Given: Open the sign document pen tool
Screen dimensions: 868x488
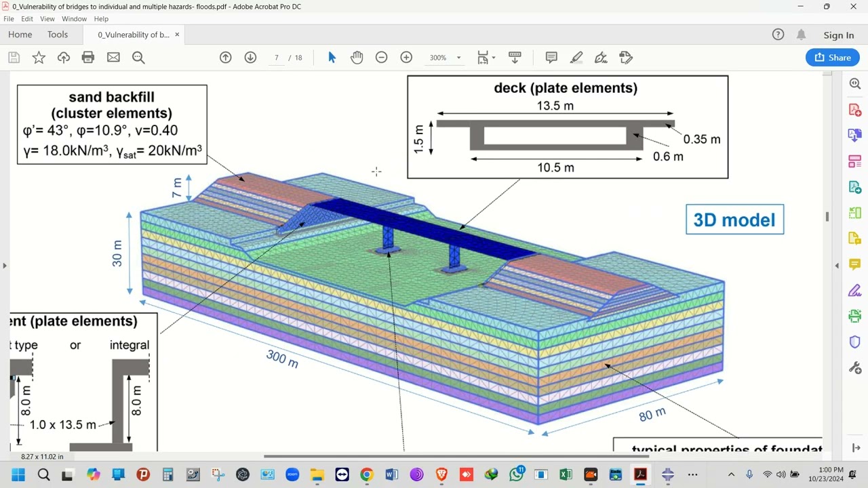Looking at the screenshot, I should 601,58.
